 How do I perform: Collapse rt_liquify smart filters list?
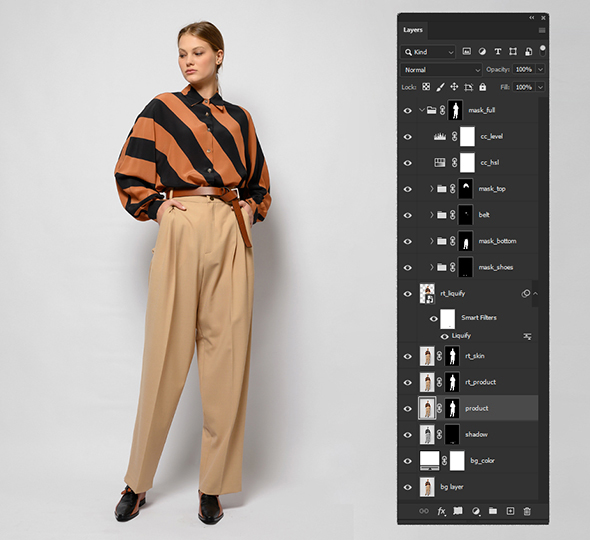click(x=535, y=293)
